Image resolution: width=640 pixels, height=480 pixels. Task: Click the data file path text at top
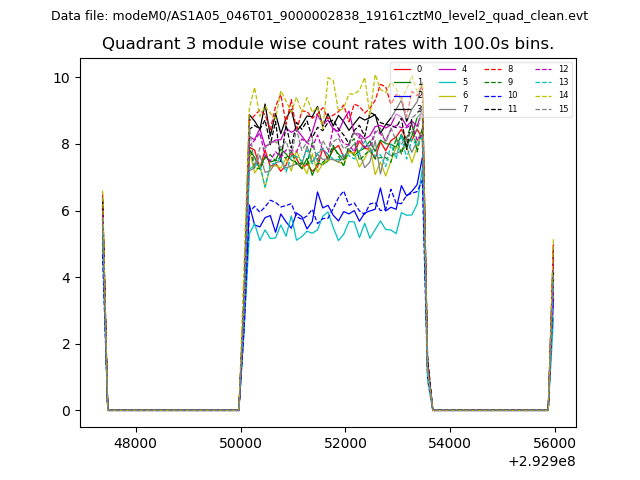pyautogui.click(x=319, y=16)
